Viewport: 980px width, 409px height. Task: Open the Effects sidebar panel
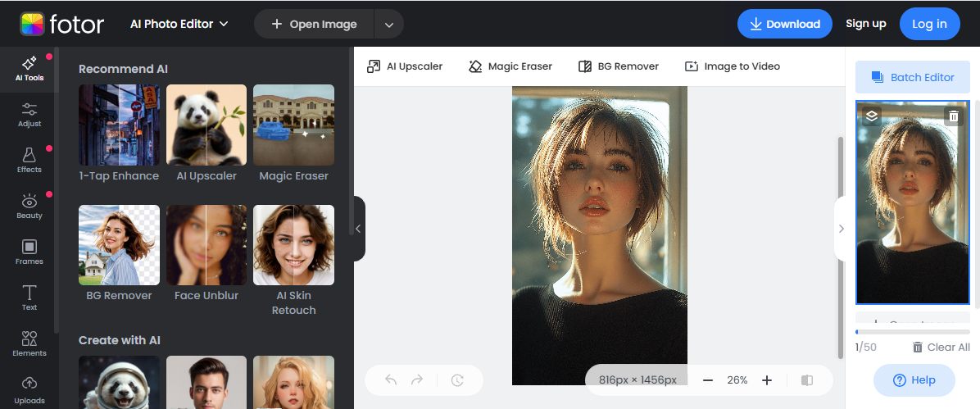[x=29, y=161]
